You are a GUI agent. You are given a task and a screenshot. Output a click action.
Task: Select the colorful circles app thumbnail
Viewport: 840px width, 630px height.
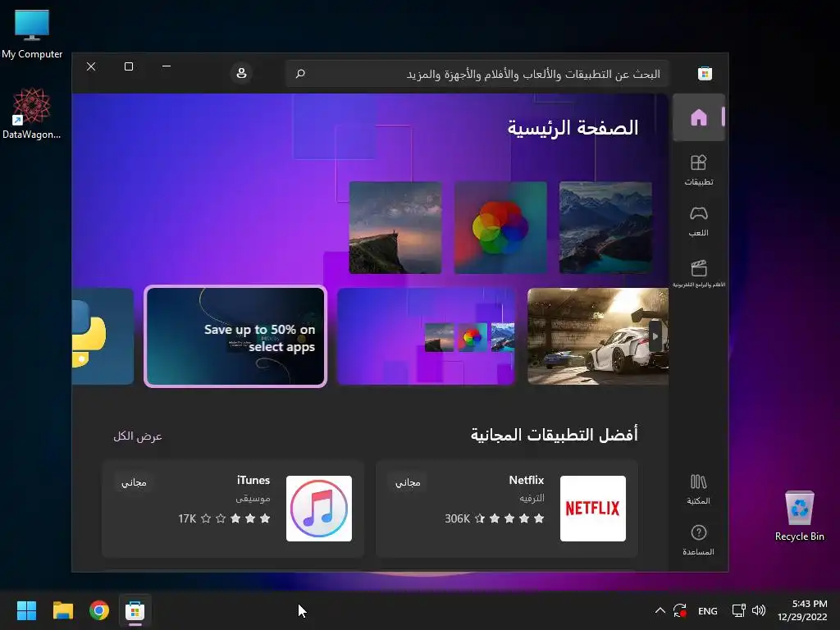click(x=500, y=228)
